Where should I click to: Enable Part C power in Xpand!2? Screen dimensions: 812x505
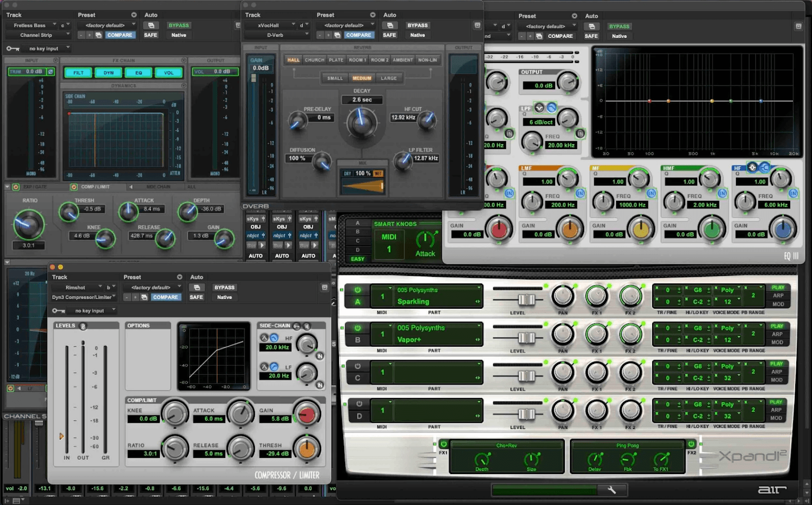point(358,366)
